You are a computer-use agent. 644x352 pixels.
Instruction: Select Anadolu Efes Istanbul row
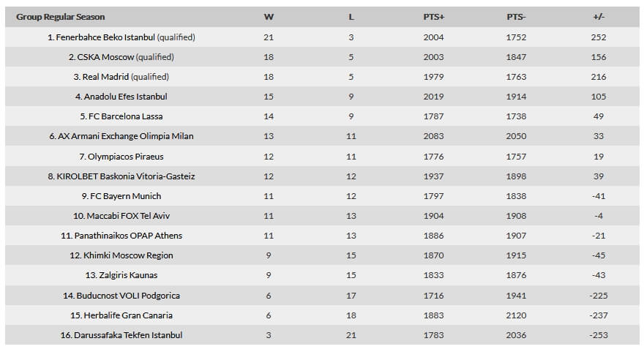coord(322,97)
